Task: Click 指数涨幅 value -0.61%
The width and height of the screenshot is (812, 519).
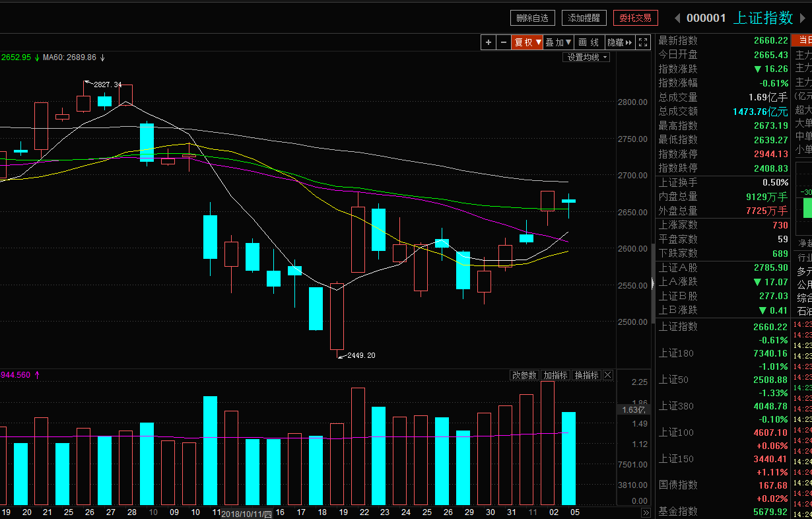Action: pos(774,83)
